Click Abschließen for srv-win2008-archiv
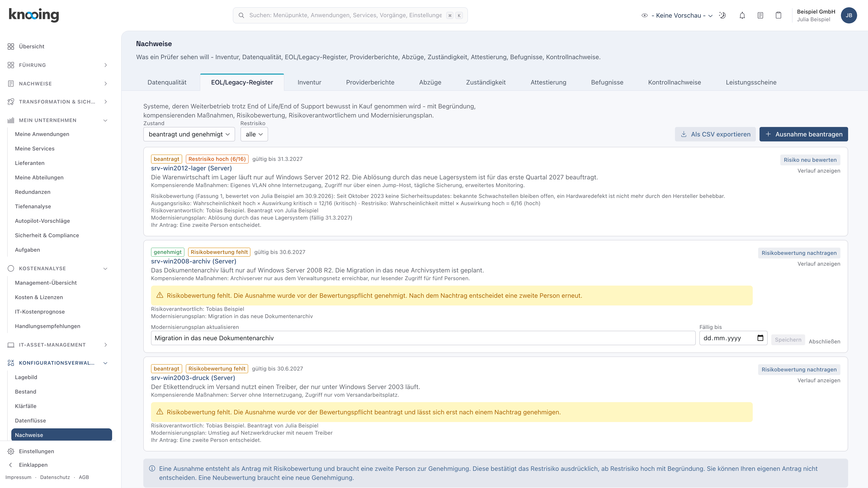 pyautogui.click(x=824, y=342)
